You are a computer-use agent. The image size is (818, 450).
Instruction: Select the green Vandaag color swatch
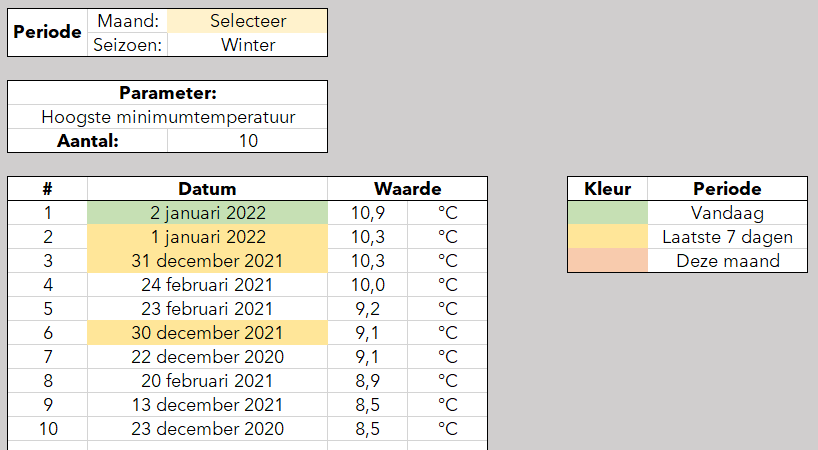(608, 213)
